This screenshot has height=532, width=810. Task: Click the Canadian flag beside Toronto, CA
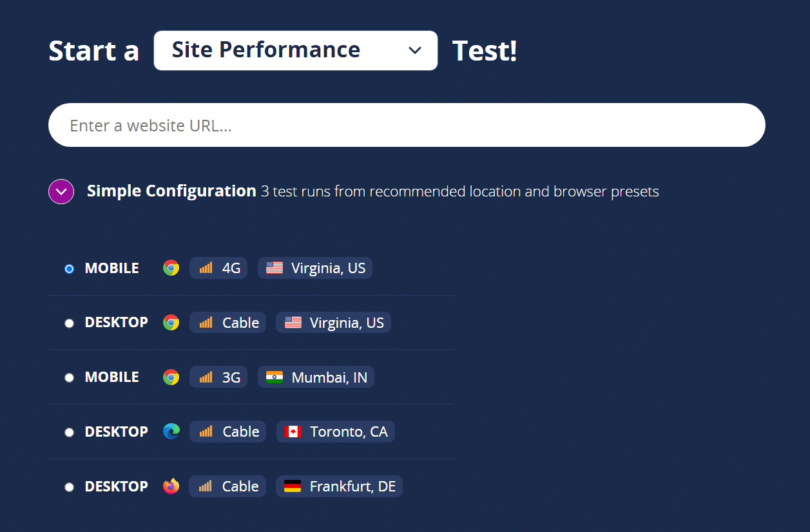click(x=294, y=432)
